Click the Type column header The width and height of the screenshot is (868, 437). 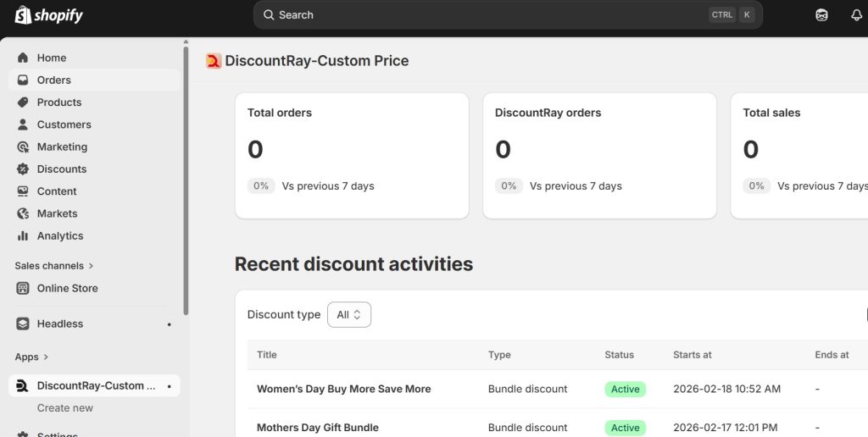pos(499,355)
